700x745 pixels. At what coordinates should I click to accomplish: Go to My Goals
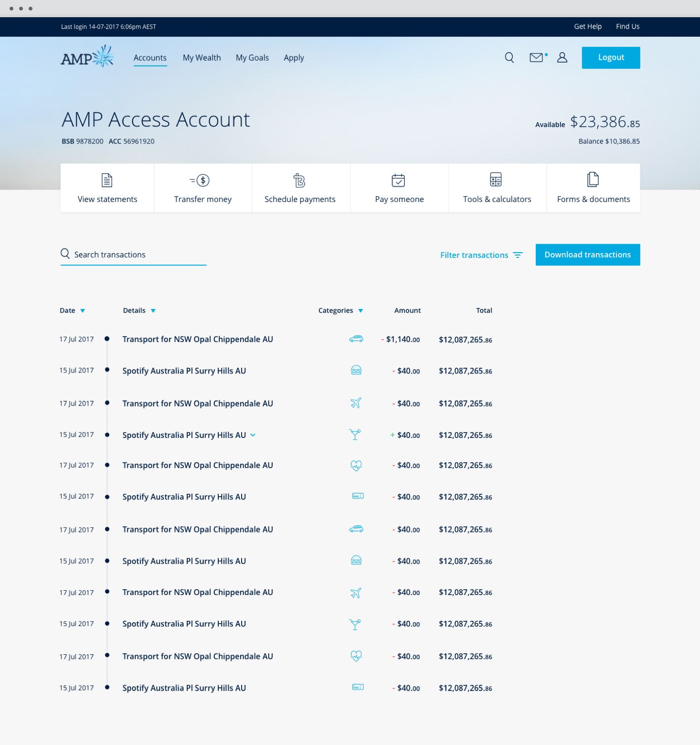pyautogui.click(x=252, y=58)
